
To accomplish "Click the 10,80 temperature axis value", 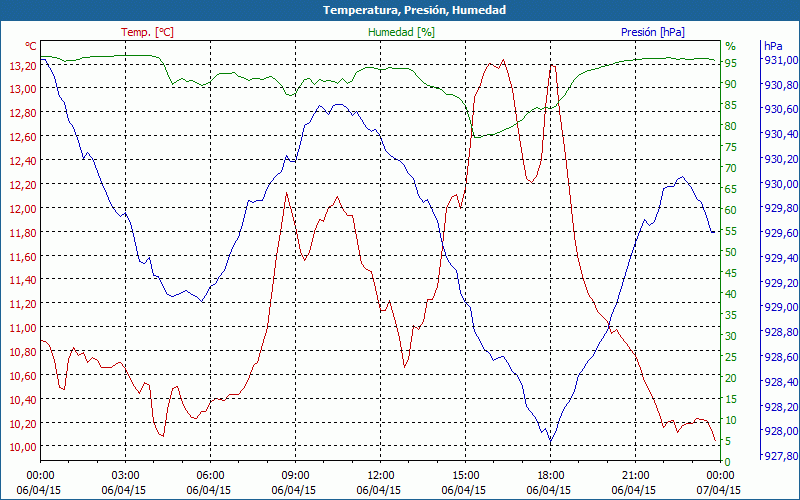I will pos(22,352).
